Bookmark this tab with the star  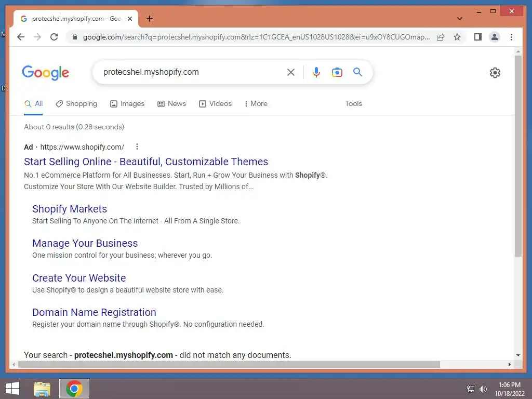[x=457, y=37]
